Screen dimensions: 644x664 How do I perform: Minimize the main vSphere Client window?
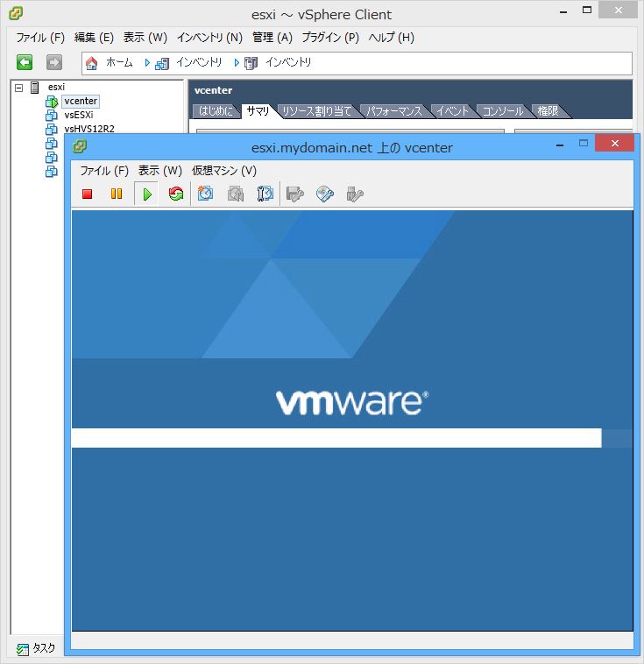(x=563, y=12)
